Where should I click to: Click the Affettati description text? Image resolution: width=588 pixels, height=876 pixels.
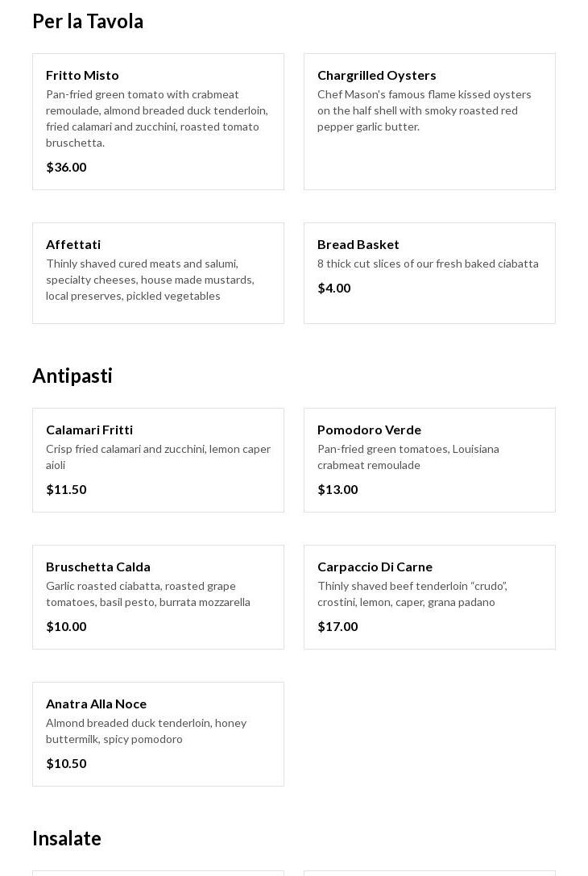coord(150,280)
